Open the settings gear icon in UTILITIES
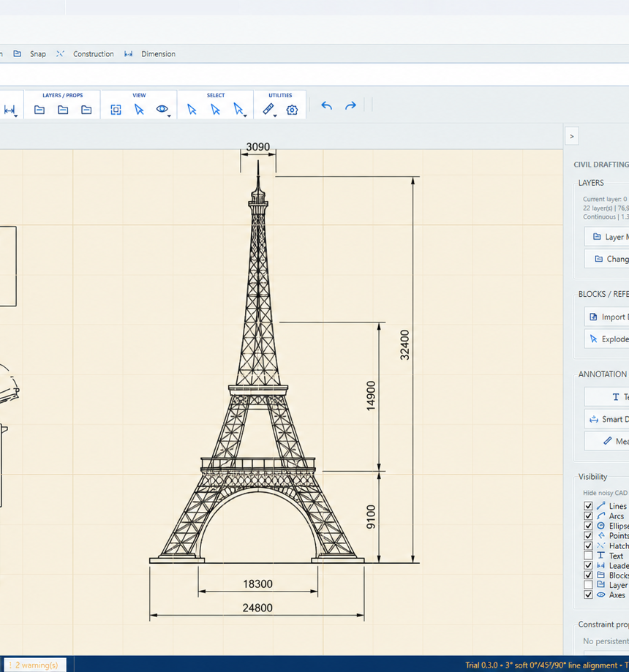Viewport: 629px width, 672px height. pyautogui.click(x=292, y=110)
